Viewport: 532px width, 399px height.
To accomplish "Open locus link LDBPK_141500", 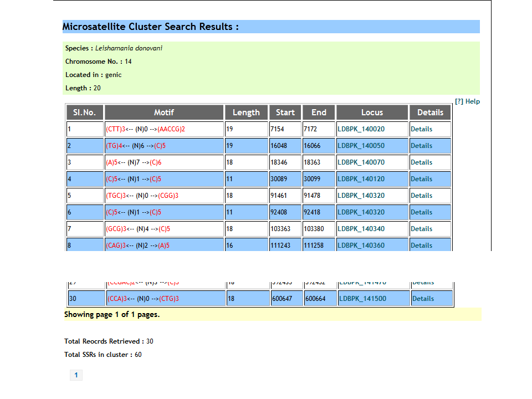I will 362,299.
